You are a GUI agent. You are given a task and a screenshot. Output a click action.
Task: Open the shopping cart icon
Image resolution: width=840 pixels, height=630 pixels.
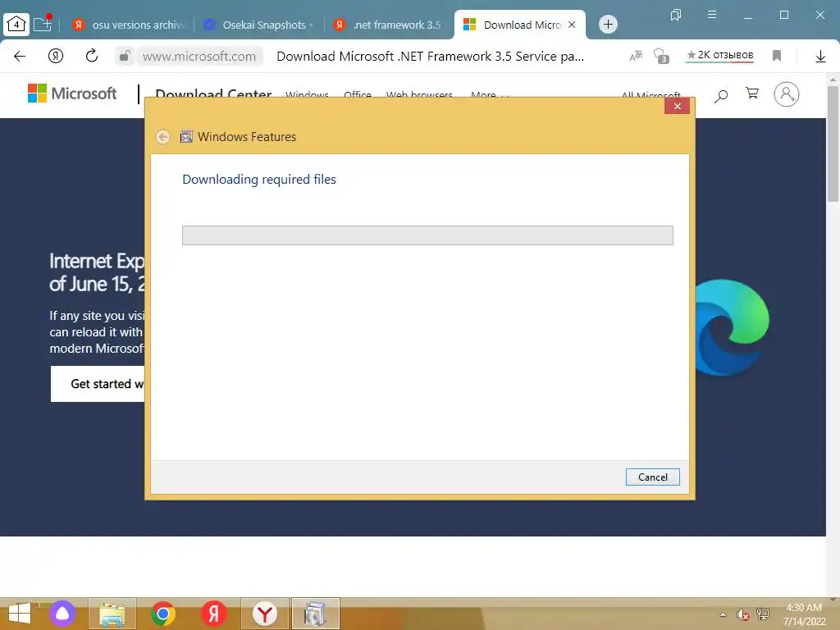coord(752,94)
